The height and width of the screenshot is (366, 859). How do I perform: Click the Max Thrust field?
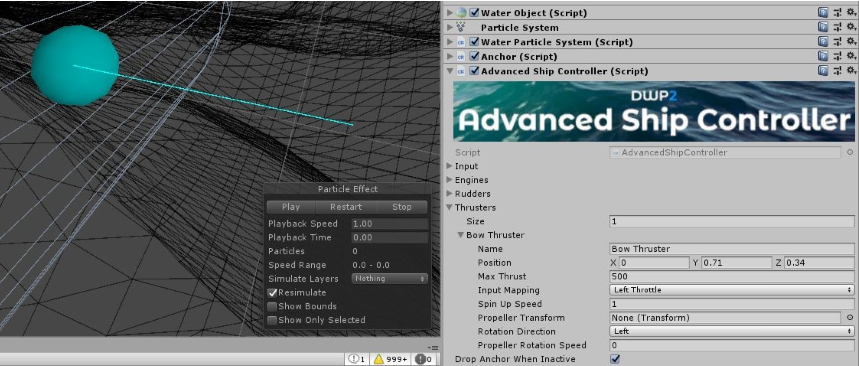(x=732, y=276)
